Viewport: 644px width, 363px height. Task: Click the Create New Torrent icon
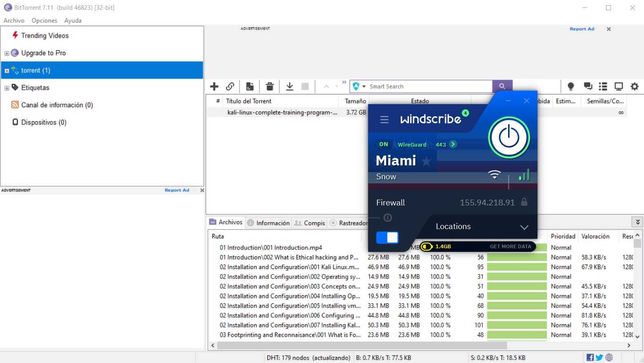(250, 87)
